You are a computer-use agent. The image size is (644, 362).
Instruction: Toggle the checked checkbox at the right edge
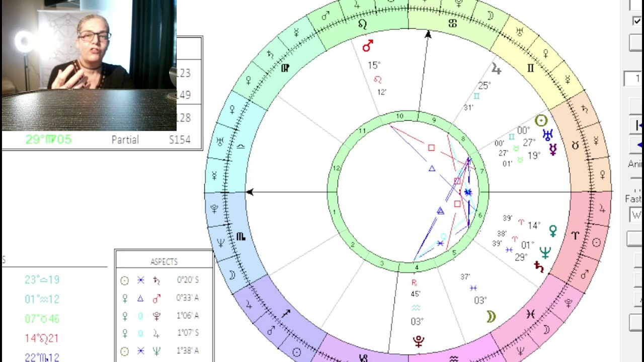637,21
